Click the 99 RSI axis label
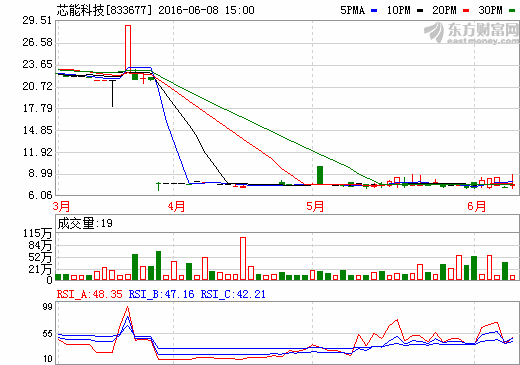The image size is (520, 365). (47, 307)
